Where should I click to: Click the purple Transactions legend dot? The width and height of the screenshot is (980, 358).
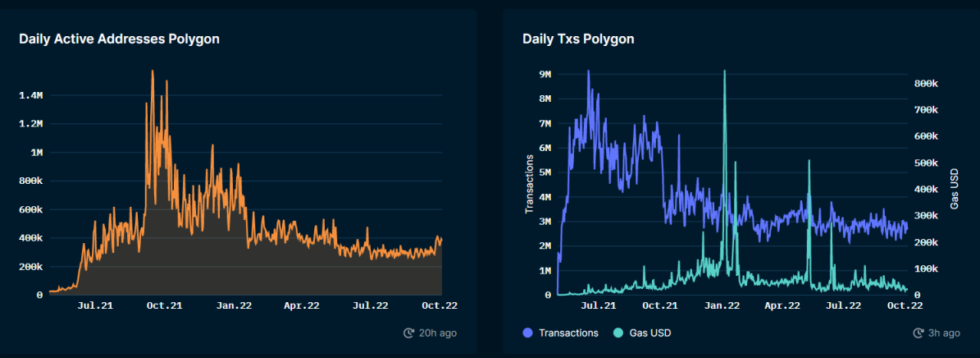tap(526, 333)
